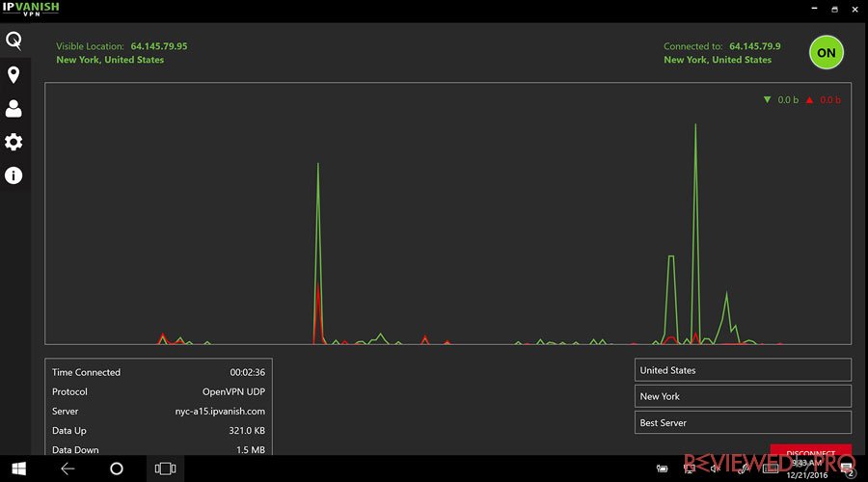The image size is (868, 482).
Task: Open Task View on the taskbar
Action: coord(165,469)
